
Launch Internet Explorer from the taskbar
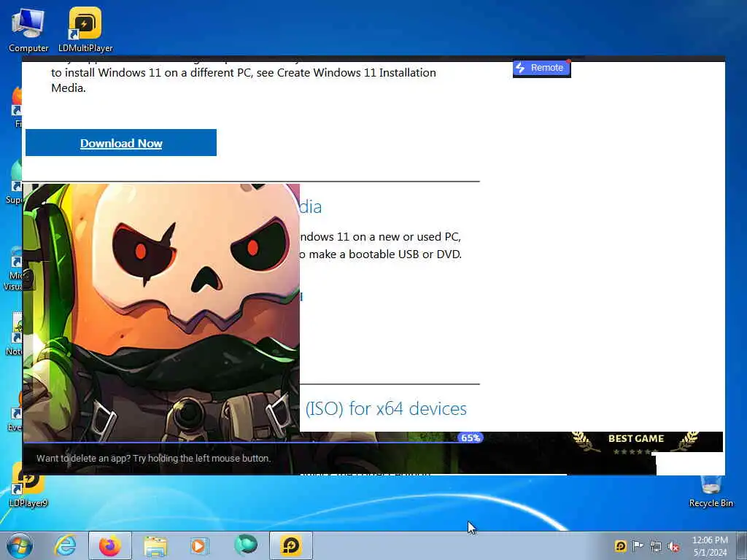(x=65, y=545)
